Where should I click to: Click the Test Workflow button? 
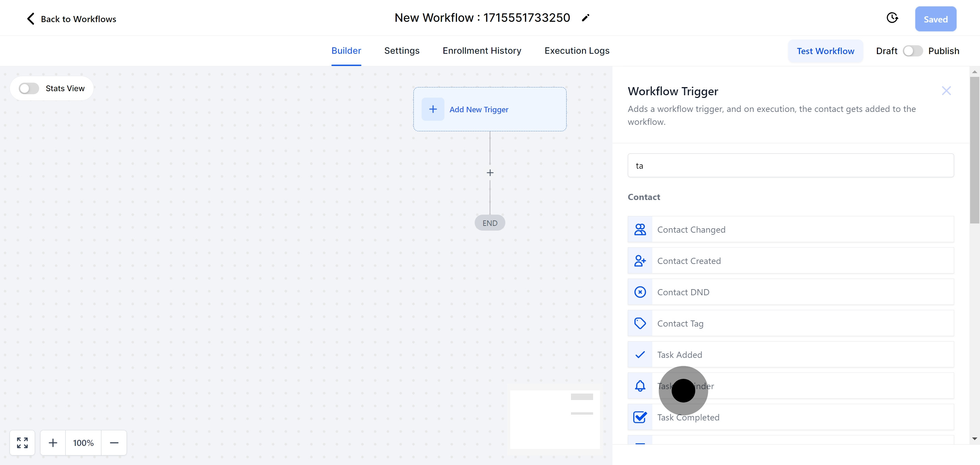(x=825, y=51)
